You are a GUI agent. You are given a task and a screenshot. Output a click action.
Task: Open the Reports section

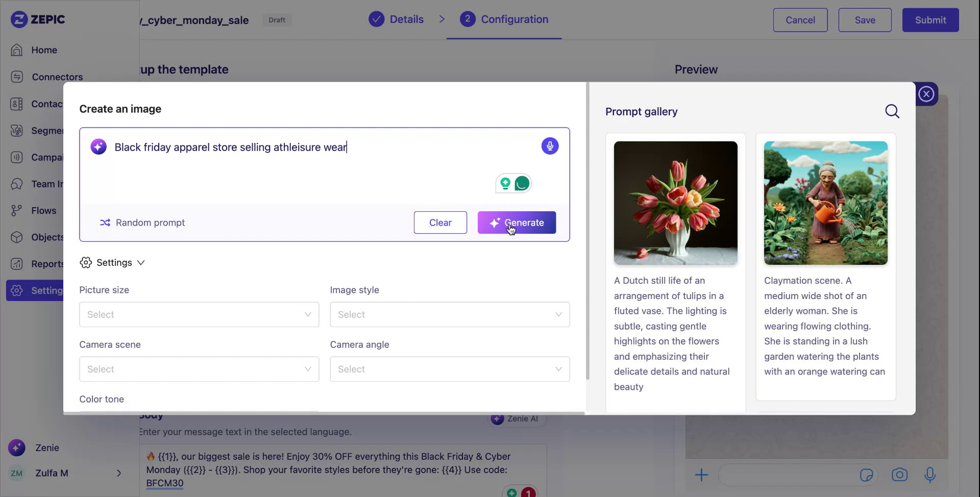point(48,264)
